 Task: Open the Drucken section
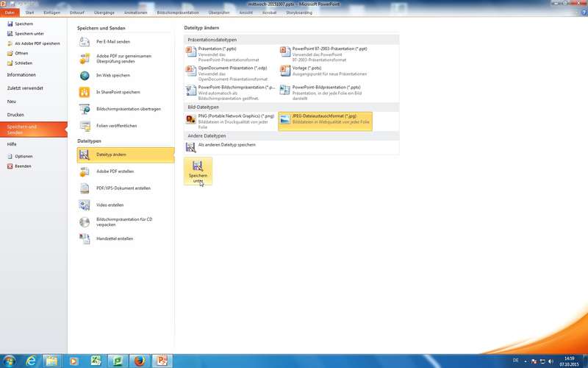(x=15, y=115)
